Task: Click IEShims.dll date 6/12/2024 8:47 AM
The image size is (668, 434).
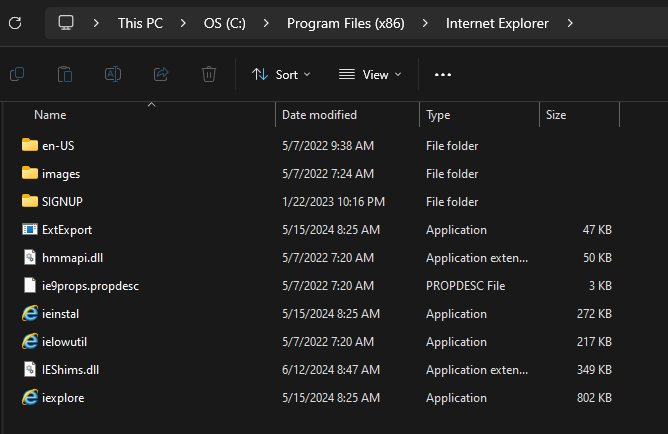Action: click(x=331, y=370)
